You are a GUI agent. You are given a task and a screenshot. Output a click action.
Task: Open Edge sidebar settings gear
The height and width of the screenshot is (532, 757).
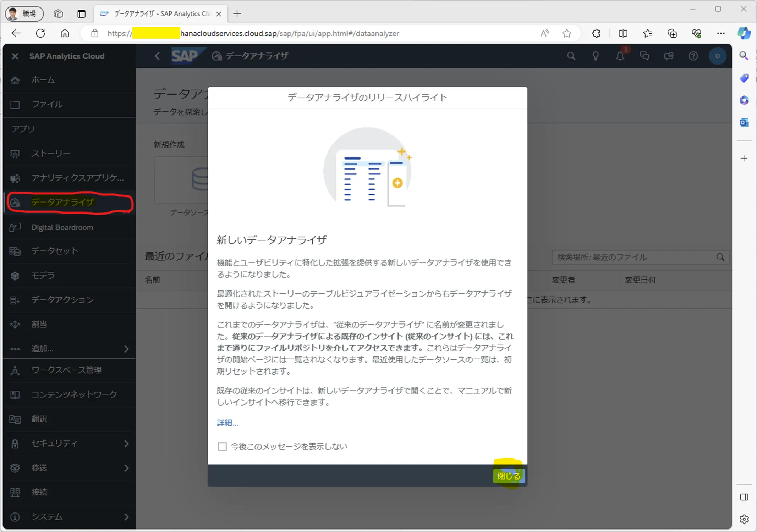click(x=744, y=519)
